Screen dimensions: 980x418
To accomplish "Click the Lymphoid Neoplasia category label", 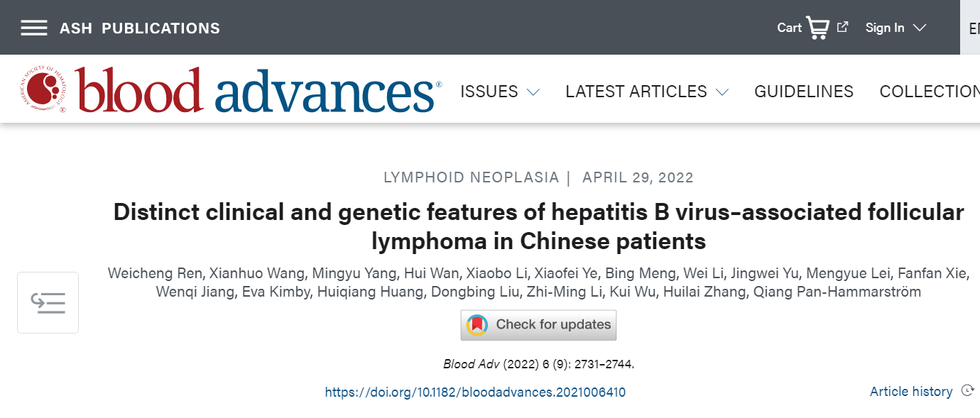I will 471,177.
